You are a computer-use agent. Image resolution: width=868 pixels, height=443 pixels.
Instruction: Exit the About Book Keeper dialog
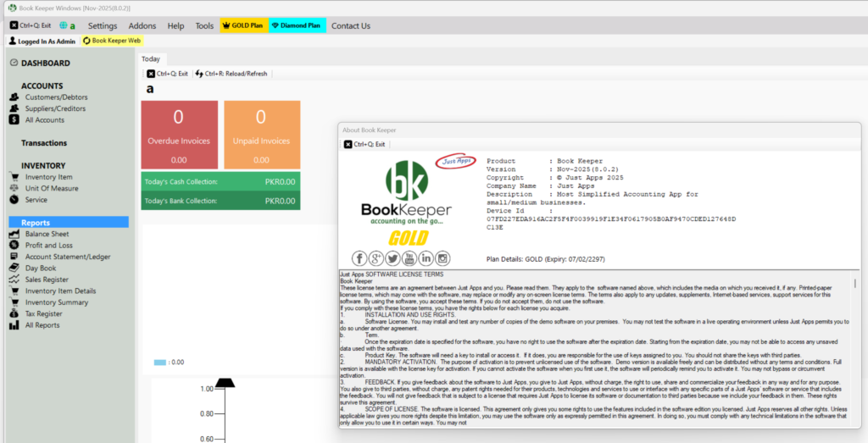[x=364, y=144]
